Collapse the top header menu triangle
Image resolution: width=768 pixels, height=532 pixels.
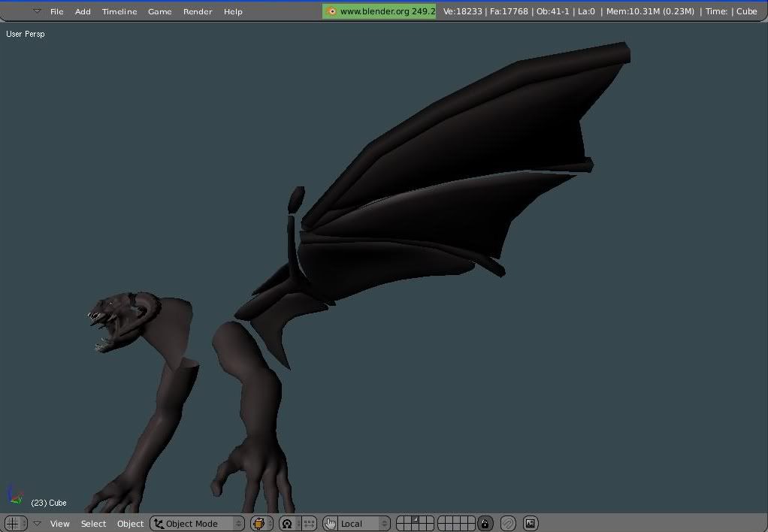point(37,11)
